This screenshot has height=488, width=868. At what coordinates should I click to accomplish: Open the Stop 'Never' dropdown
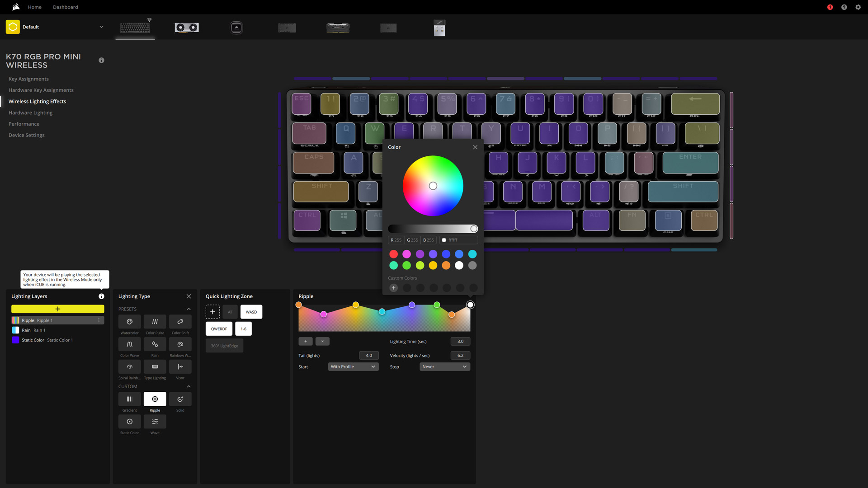[445, 367]
